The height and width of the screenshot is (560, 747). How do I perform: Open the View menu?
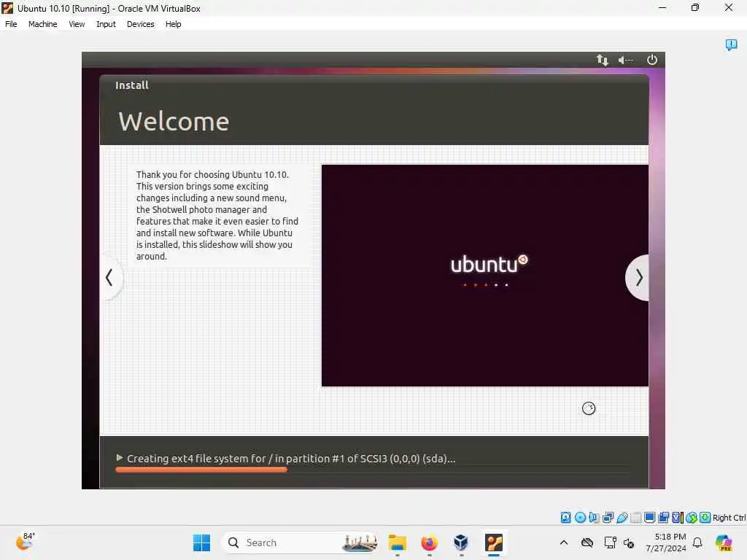pyautogui.click(x=77, y=24)
